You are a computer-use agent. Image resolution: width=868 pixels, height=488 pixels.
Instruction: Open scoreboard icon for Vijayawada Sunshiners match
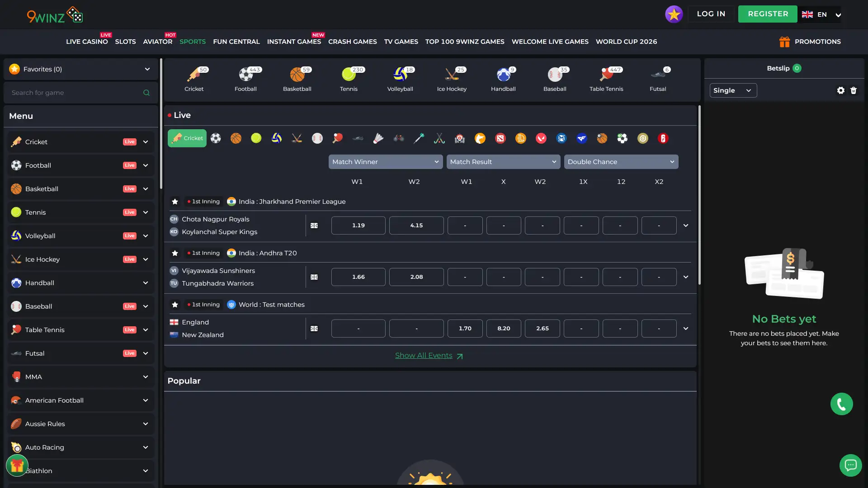(314, 277)
